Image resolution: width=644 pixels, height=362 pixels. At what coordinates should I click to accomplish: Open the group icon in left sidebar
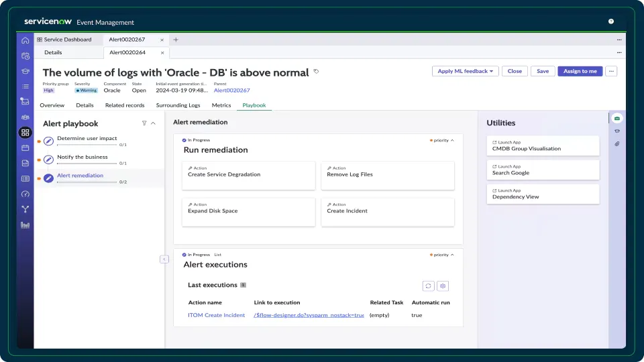[25, 117]
